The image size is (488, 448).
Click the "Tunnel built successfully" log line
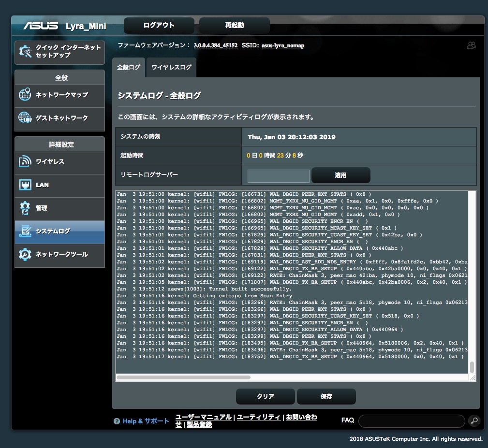(x=204, y=289)
